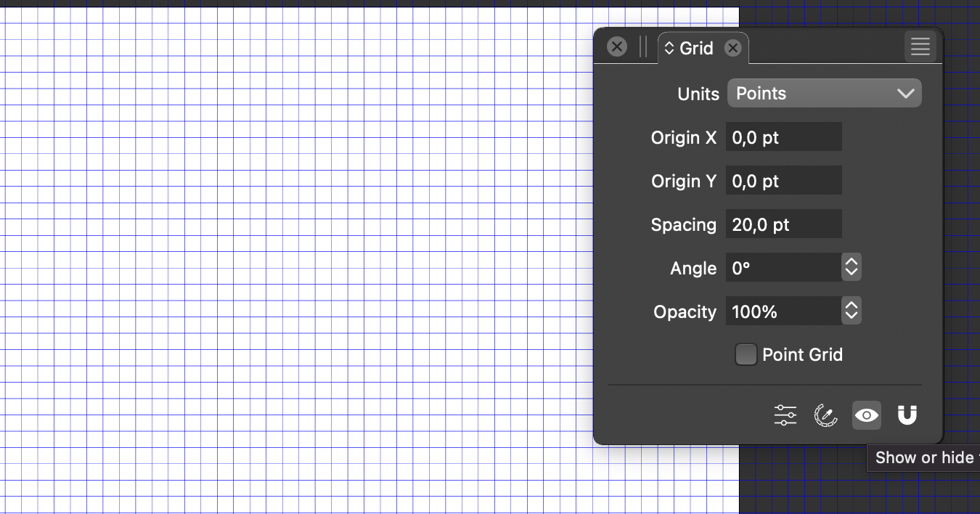Open the Angle stepper control
980x514 pixels.
(851, 268)
